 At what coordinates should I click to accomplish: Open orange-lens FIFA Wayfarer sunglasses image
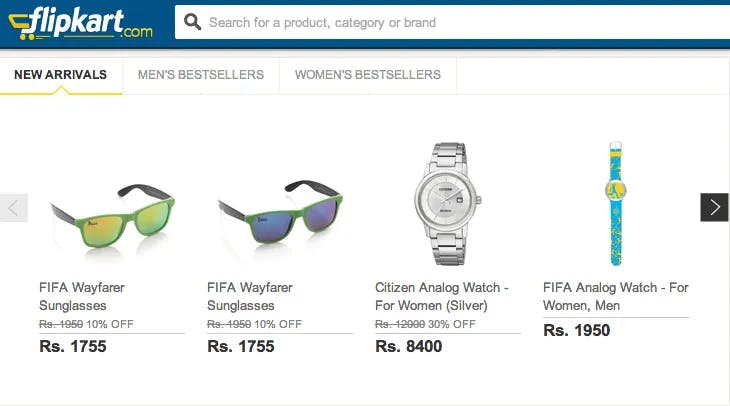113,217
